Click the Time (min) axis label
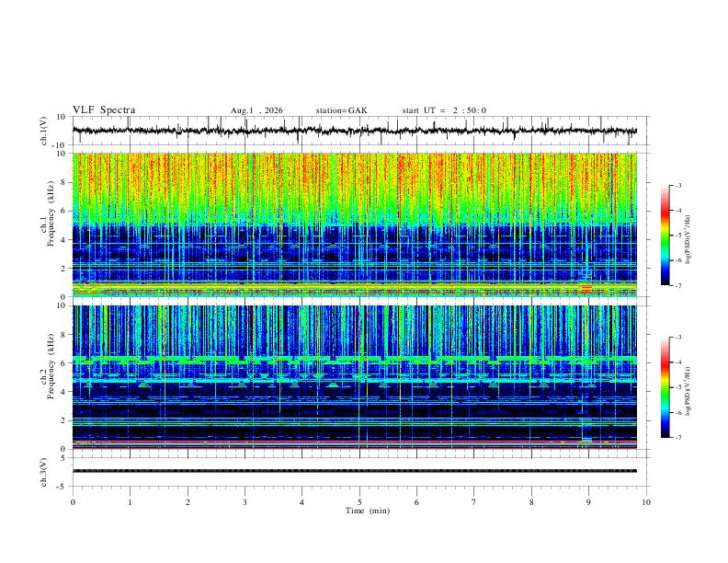Image resolution: width=728 pixels, height=563 pixels. tap(368, 511)
